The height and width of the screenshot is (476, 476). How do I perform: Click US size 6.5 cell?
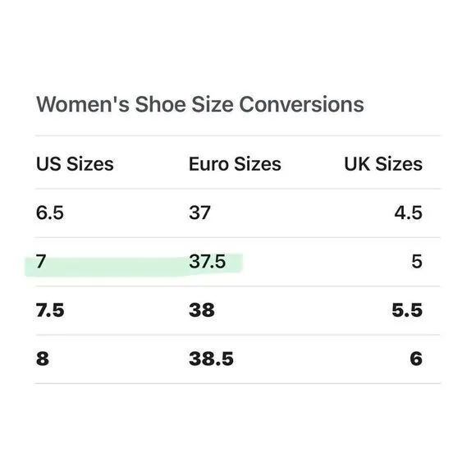click(50, 213)
